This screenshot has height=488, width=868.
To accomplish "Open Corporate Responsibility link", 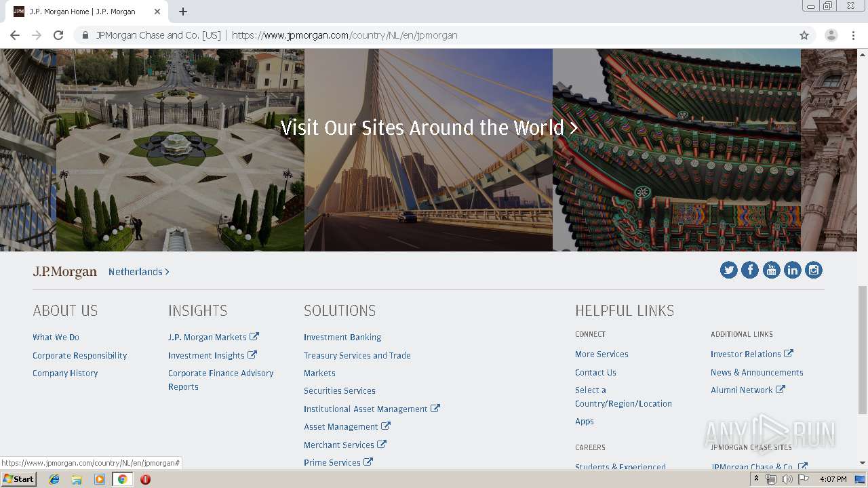I will click(79, 356).
